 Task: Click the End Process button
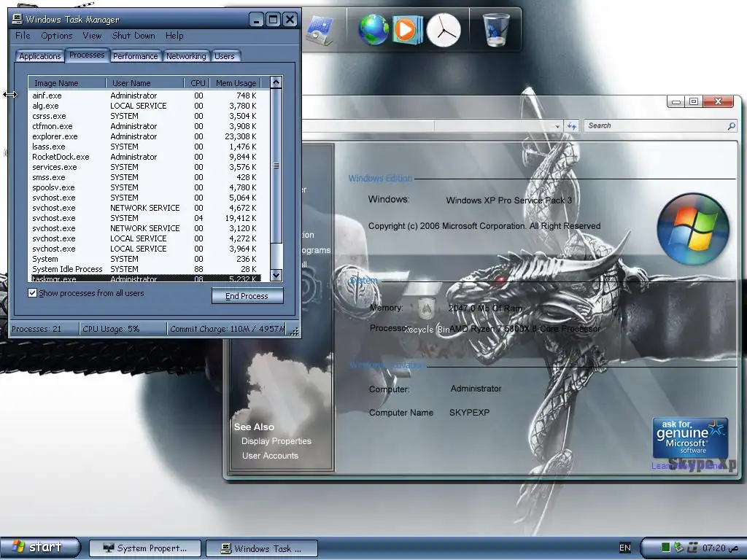[x=247, y=296]
